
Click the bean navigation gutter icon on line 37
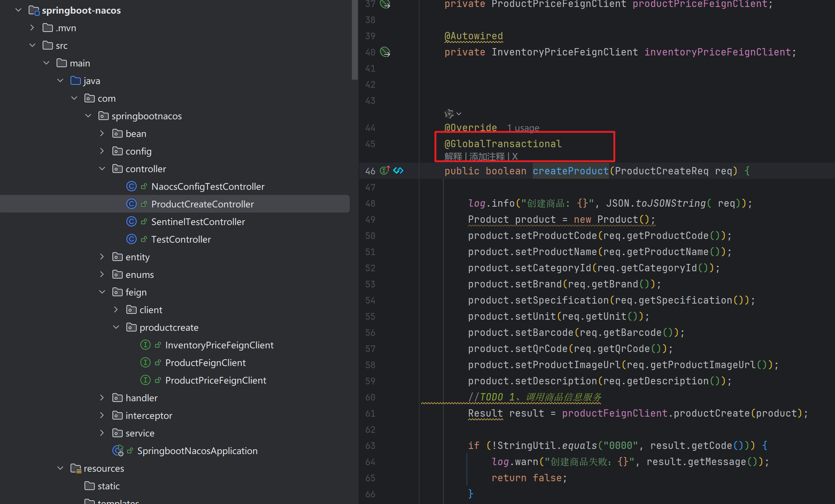385,4
